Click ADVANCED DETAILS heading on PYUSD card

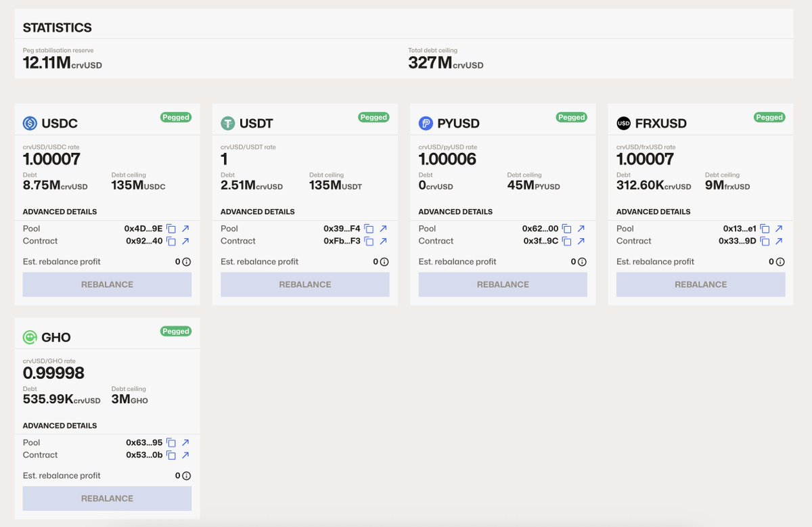pyautogui.click(x=455, y=212)
